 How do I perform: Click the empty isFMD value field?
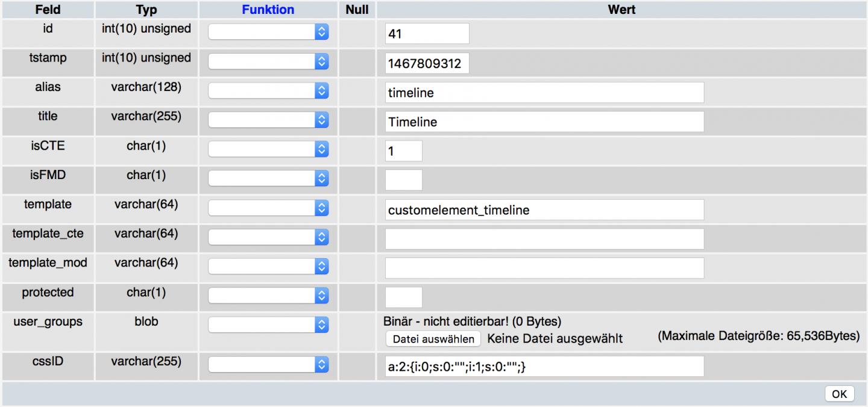pos(403,180)
